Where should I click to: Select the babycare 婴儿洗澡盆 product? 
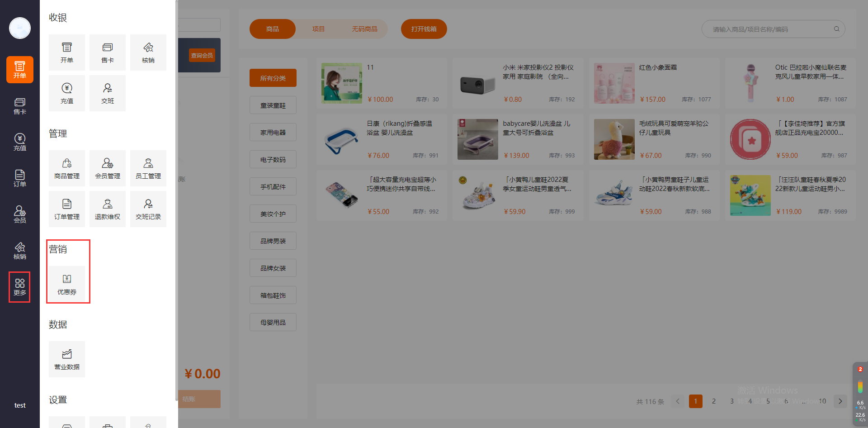pyautogui.click(x=518, y=139)
